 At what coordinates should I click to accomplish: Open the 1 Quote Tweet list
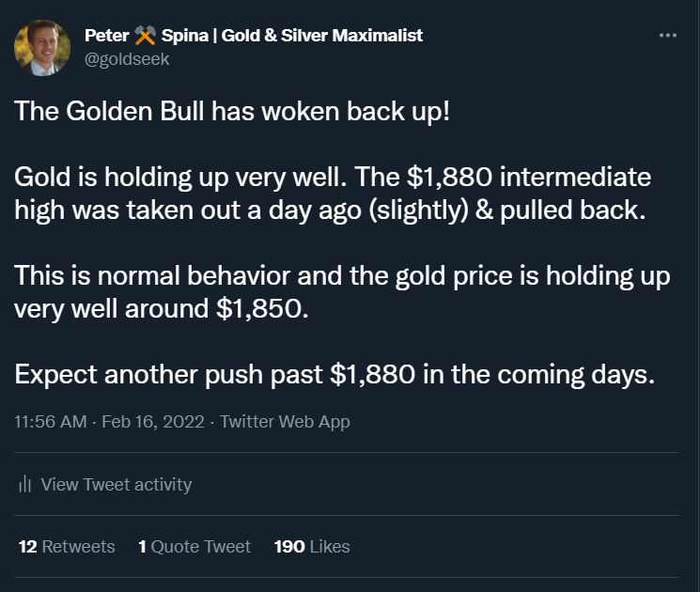tap(194, 546)
